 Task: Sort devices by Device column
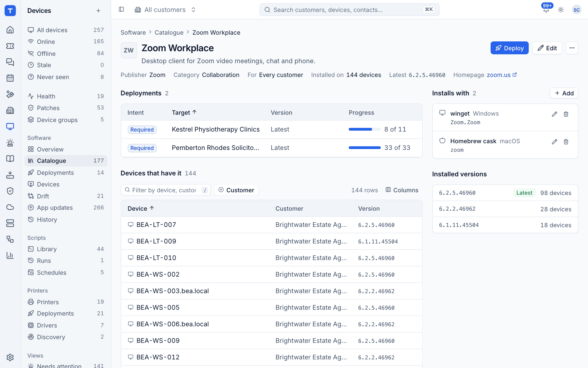point(141,209)
